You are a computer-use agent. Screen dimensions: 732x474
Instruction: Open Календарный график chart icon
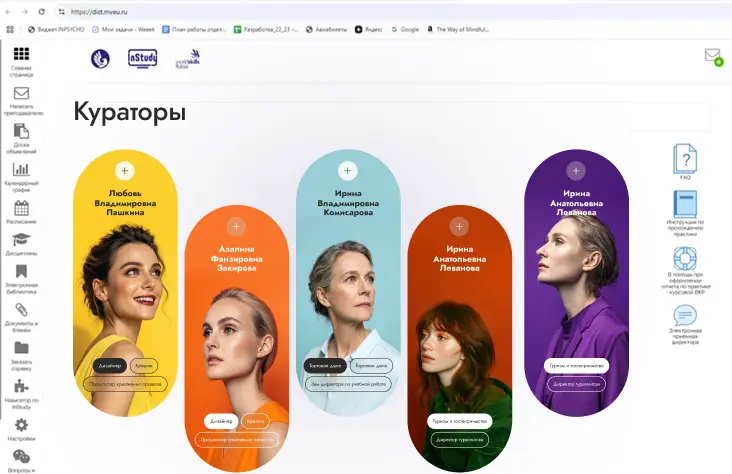pyautogui.click(x=21, y=169)
